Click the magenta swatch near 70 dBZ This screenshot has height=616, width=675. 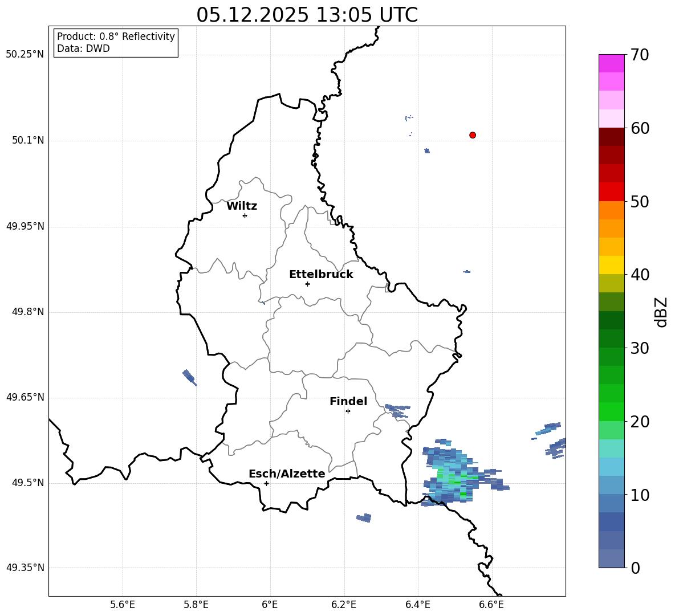pyautogui.click(x=611, y=63)
